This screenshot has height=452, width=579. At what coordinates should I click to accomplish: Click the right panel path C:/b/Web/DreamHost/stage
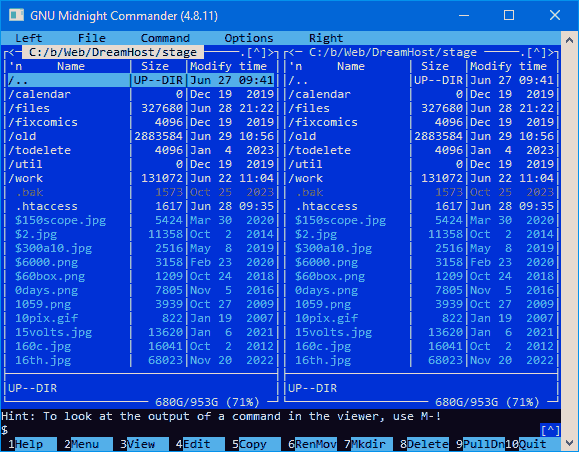point(393,52)
